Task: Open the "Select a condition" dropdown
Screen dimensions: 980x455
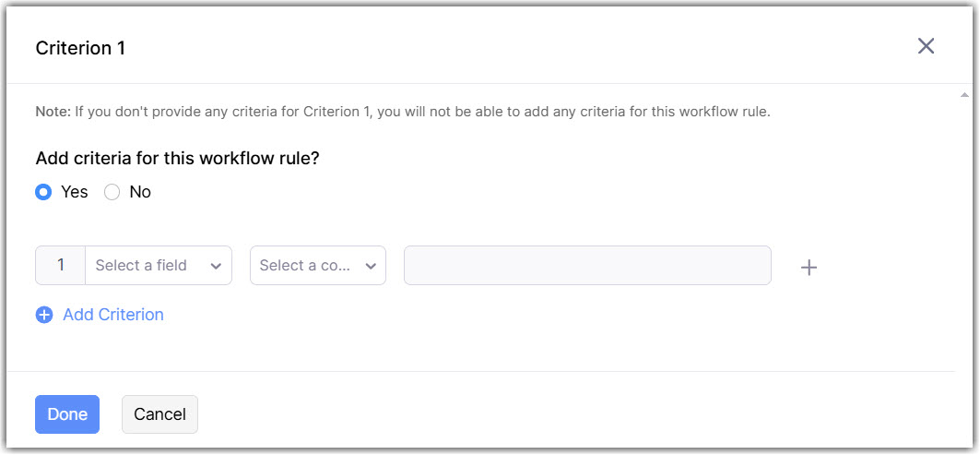Action: [309, 266]
